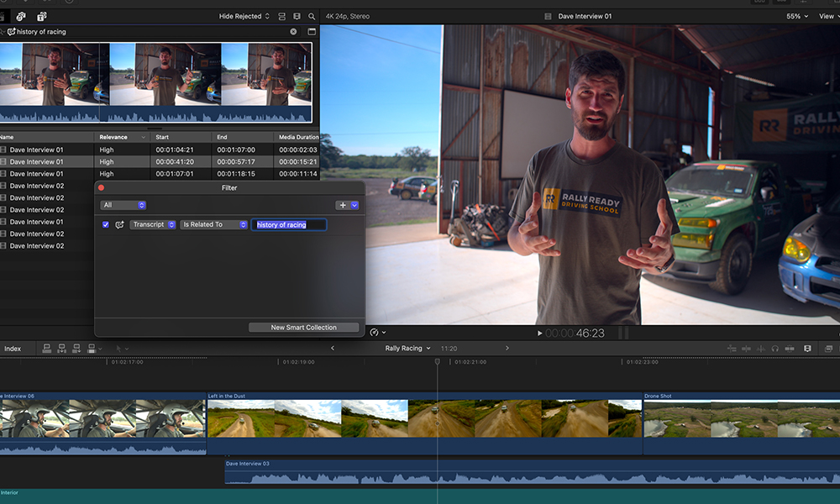Select Dave Interview 01 starting at 00:01:04:21
The width and height of the screenshot is (840, 504).
pos(160,150)
